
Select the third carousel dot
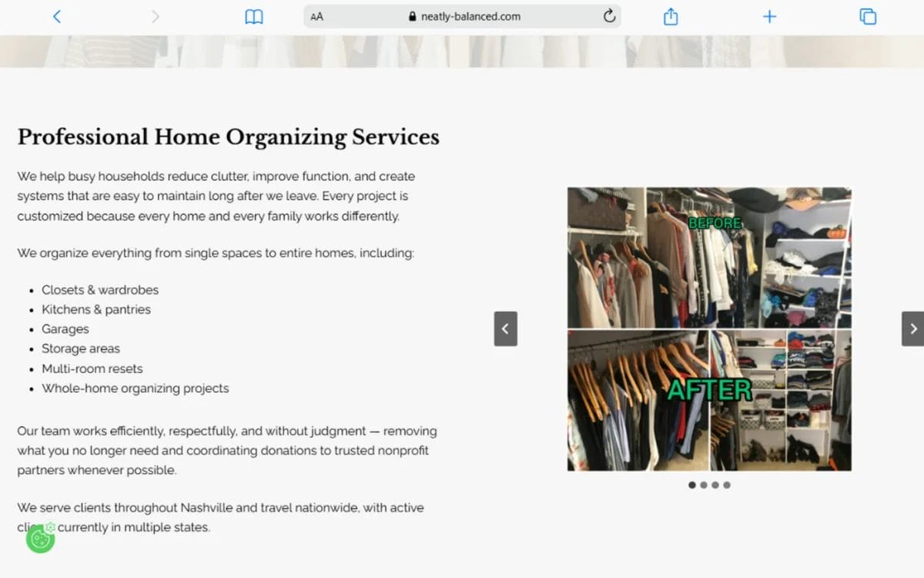tap(715, 485)
